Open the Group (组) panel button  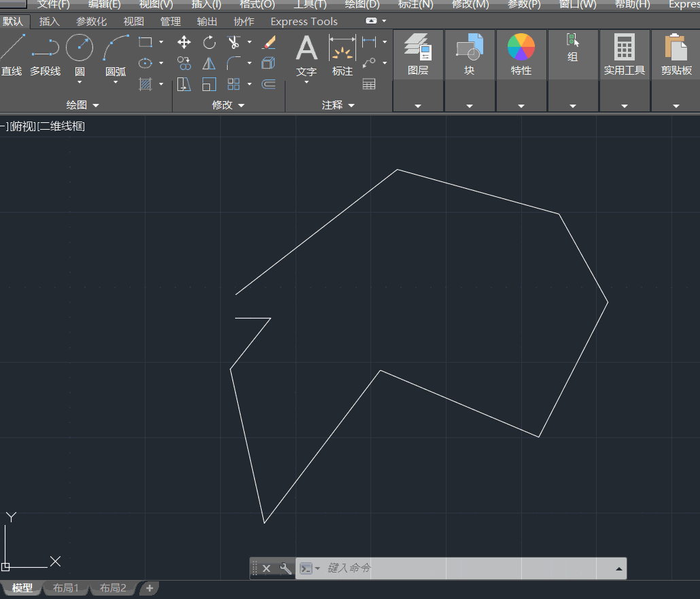pyautogui.click(x=573, y=48)
